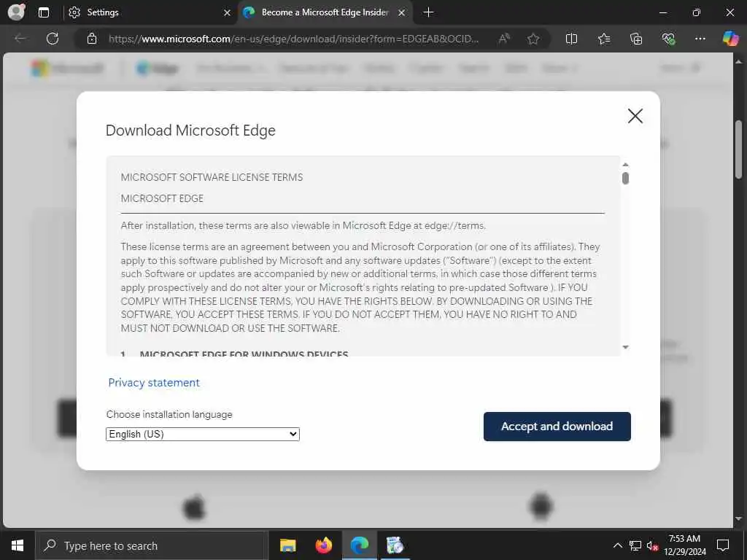Add this page to favorites star
This screenshot has height=560, width=747.
coord(533,39)
